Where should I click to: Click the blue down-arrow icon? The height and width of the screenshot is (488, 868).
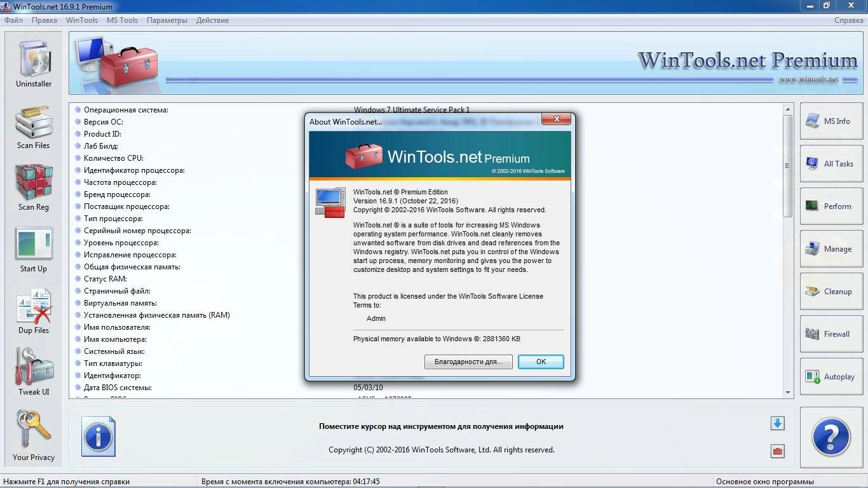pyautogui.click(x=777, y=423)
